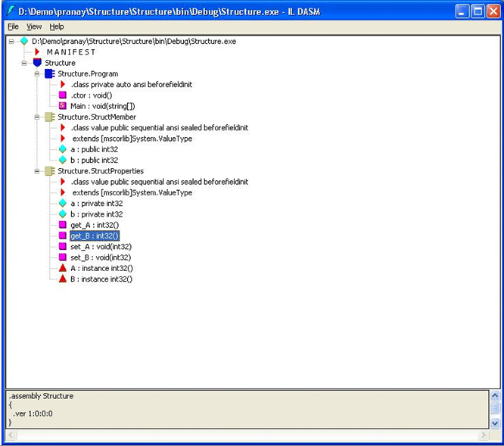This screenshot has height=446, width=504.
Task: Click the horizontal scroll right arrow
Action: point(483,435)
